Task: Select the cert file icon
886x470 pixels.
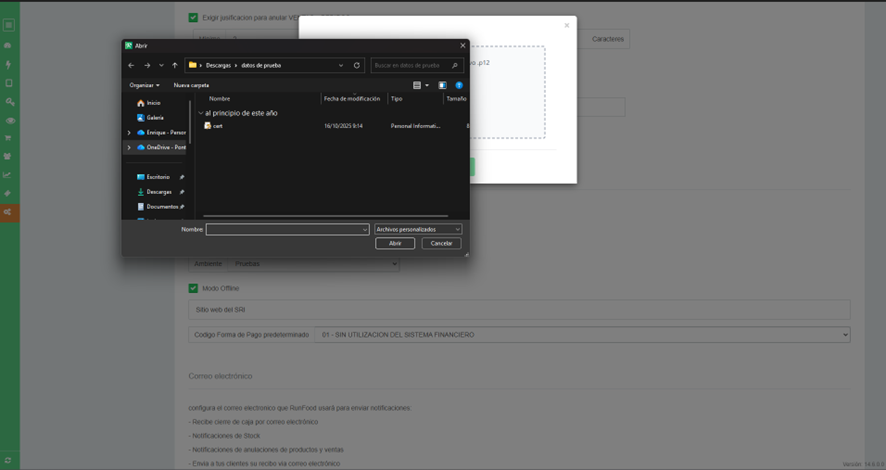Action: tap(207, 125)
